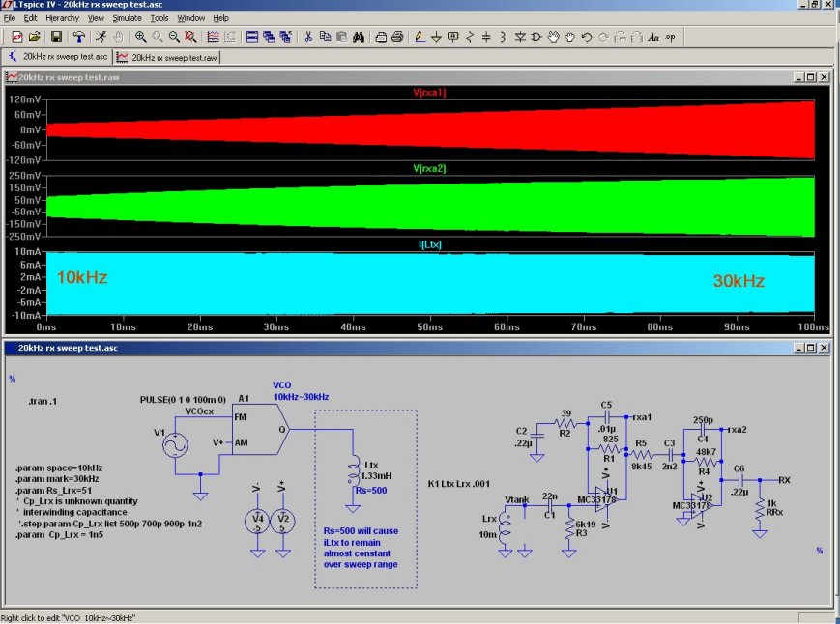This screenshot has width=840, height=624.
Task: Click the VCO 10kHz~30kHz text on schematic
Action: click(x=300, y=391)
